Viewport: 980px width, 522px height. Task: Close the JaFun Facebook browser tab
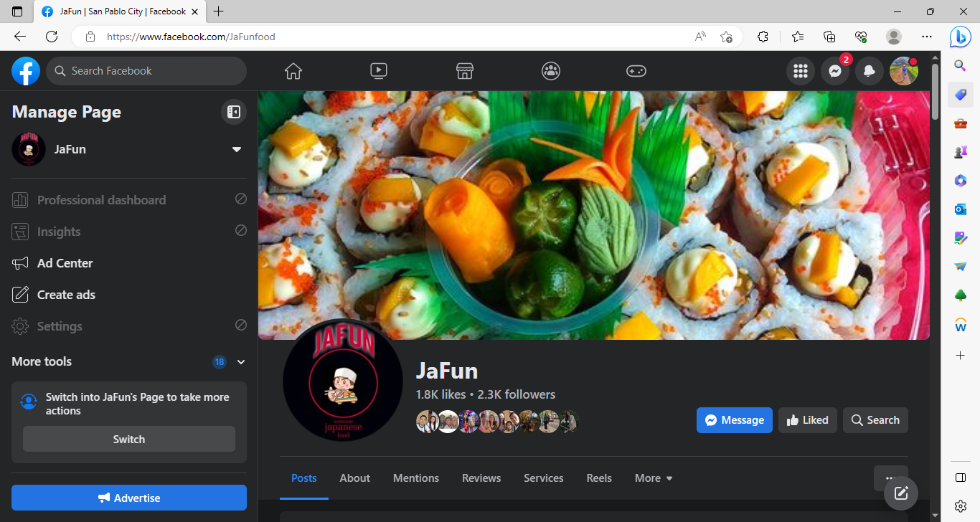194,11
